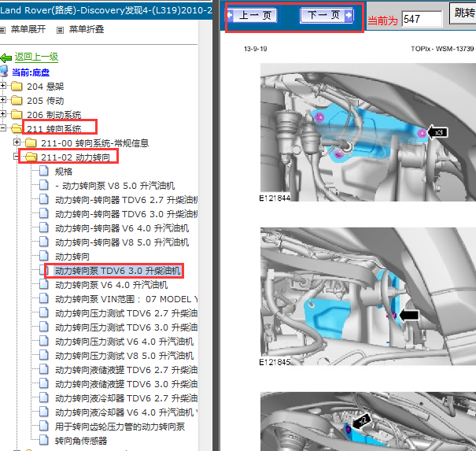This screenshot has width=476, height=451.
Task: Click page icon beside 动力转向泵 V6 4.0 升汽油机
Action: [x=44, y=284]
